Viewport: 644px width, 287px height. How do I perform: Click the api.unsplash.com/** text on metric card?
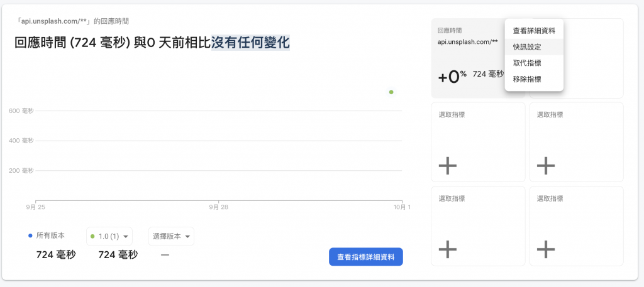coord(468,42)
